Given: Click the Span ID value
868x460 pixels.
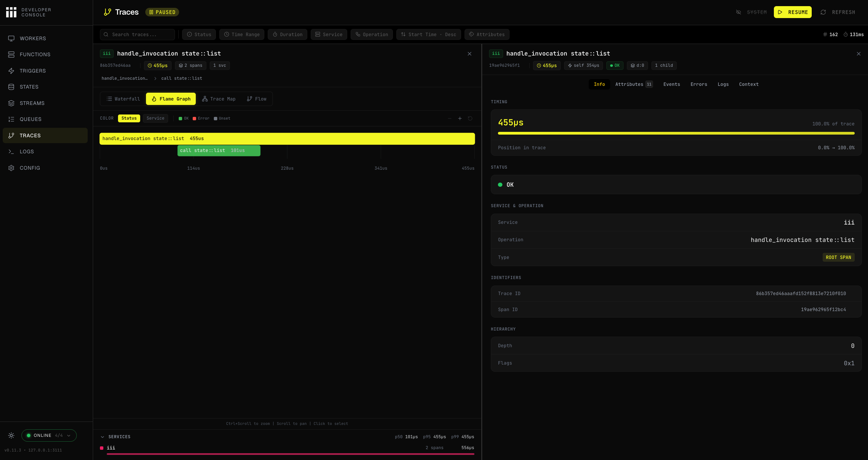Looking at the screenshot, I should [823, 309].
